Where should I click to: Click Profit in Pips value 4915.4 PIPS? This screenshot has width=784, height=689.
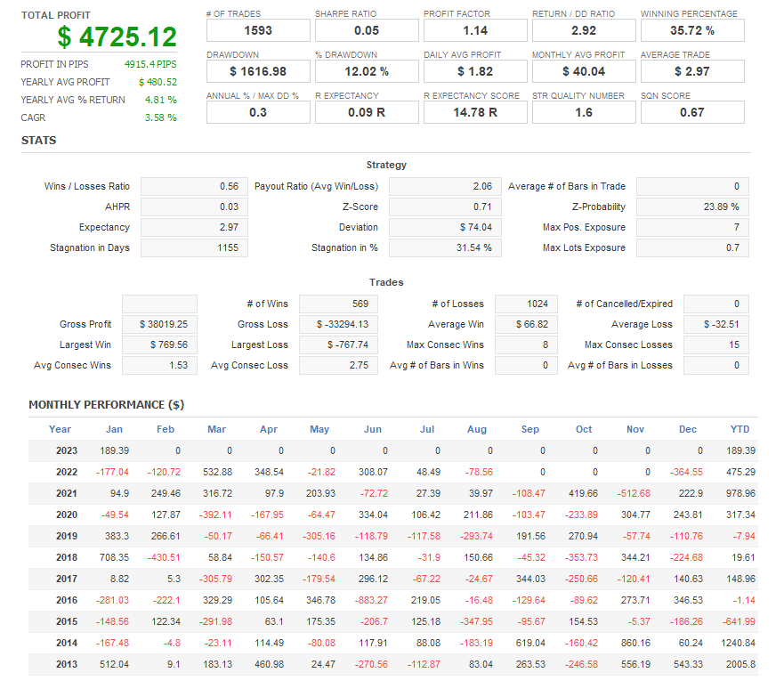150,64
